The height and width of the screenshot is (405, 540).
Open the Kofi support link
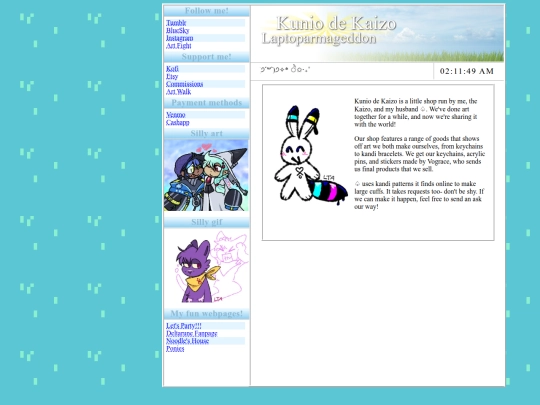[172, 69]
